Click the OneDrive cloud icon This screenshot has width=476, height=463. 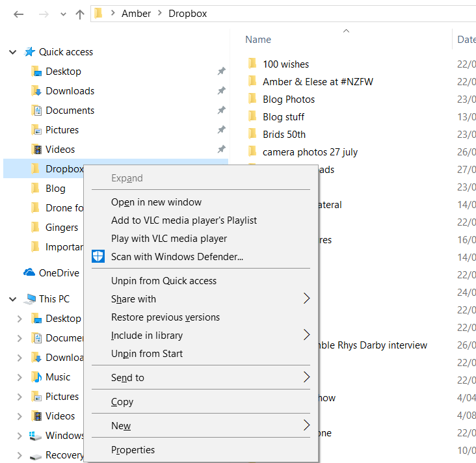coord(29,272)
